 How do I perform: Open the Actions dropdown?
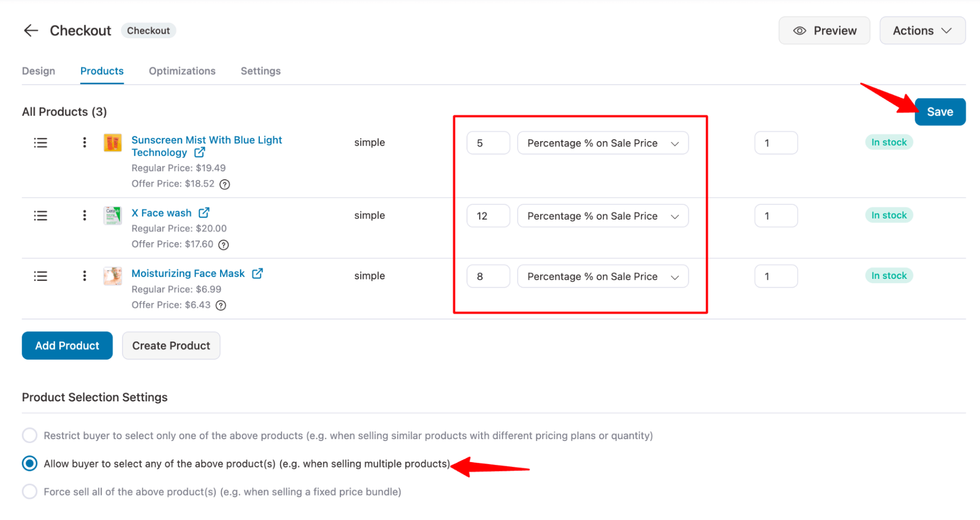922,30
